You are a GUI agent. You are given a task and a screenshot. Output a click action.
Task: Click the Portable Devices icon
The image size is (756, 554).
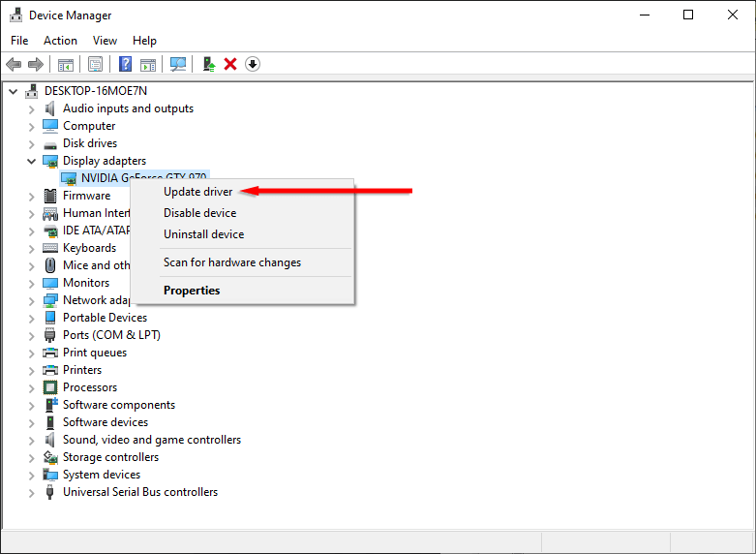(x=50, y=318)
